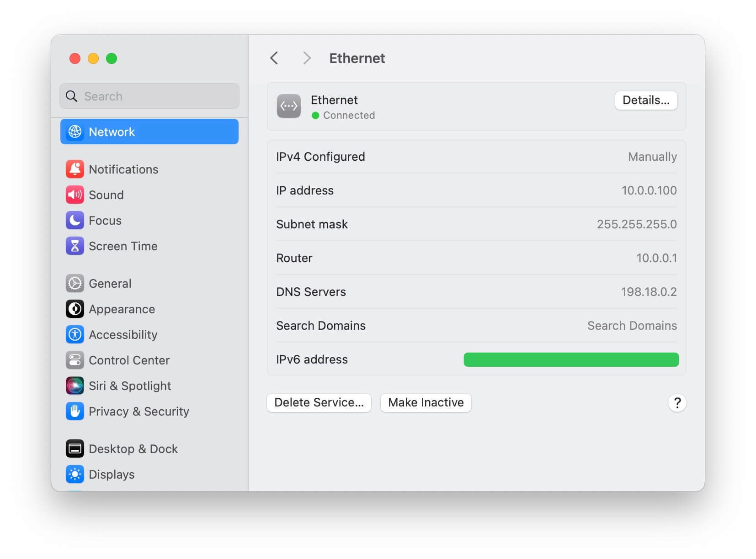The width and height of the screenshot is (756, 559).
Task: Click the Control Center icon
Action: pos(75,360)
